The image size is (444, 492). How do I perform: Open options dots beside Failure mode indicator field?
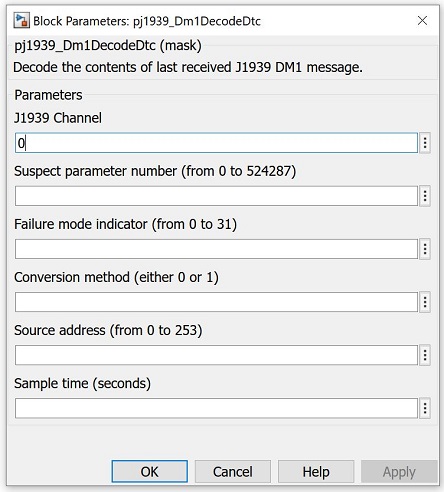tap(425, 249)
